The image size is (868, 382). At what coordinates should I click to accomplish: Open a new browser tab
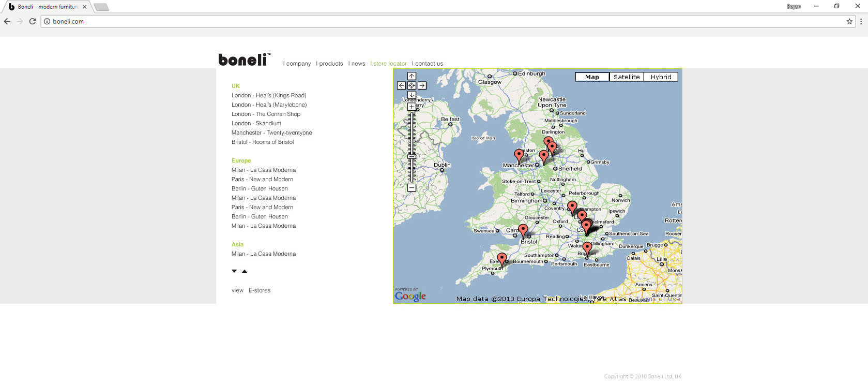pos(101,7)
